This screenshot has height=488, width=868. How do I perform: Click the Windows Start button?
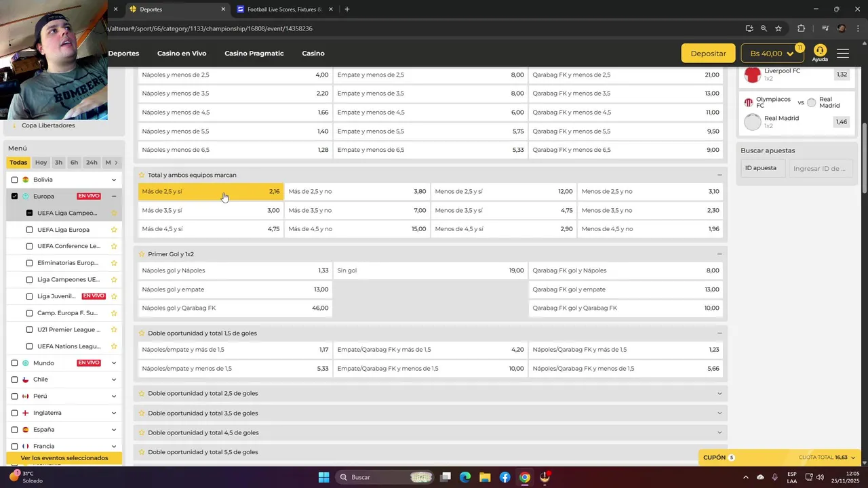323,477
